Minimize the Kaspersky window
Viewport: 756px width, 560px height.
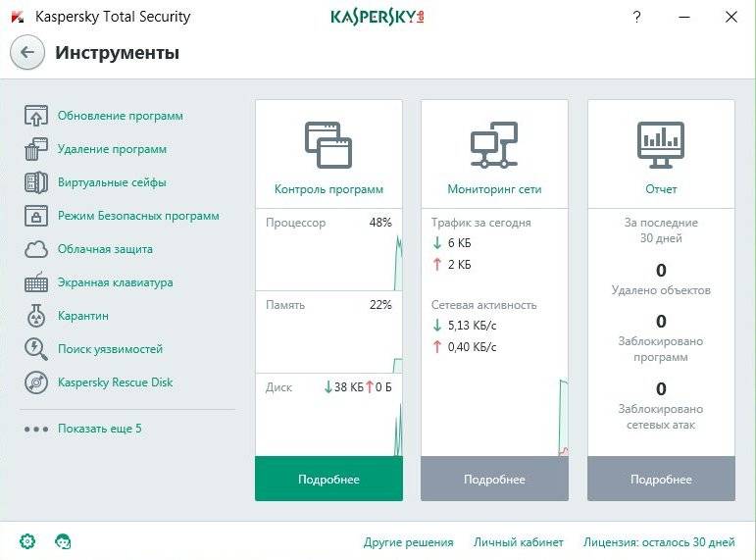[684, 18]
